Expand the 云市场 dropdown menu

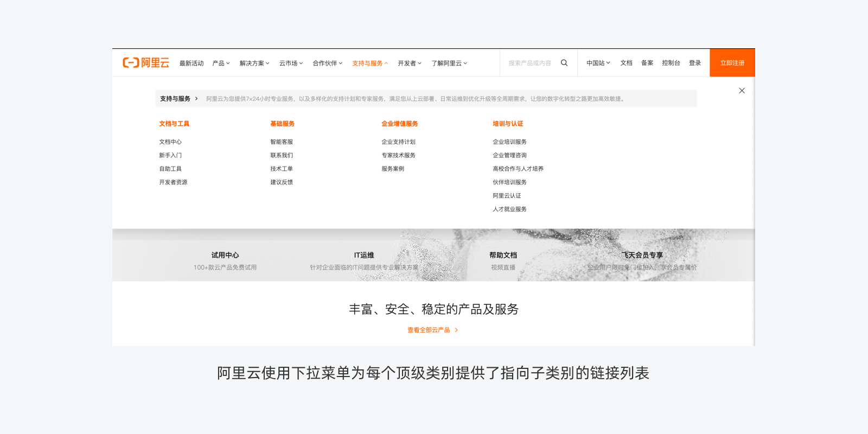click(x=291, y=63)
